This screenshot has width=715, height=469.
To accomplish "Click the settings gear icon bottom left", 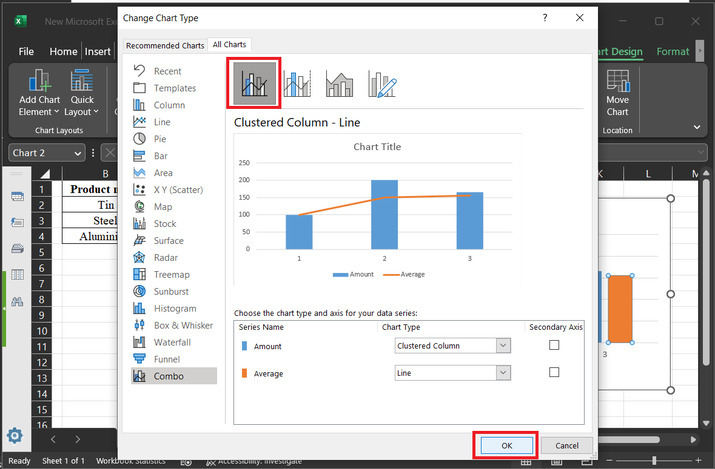I will [x=15, y=436].
